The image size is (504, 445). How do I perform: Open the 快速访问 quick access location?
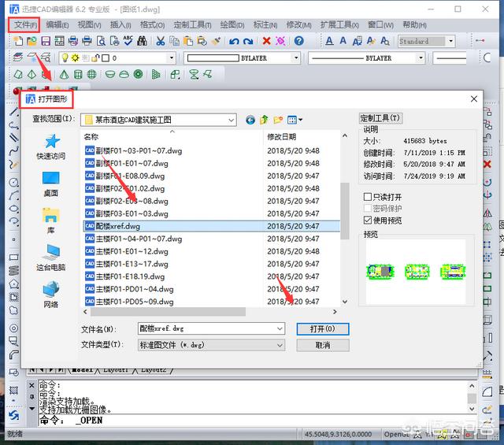pos(51,146)
